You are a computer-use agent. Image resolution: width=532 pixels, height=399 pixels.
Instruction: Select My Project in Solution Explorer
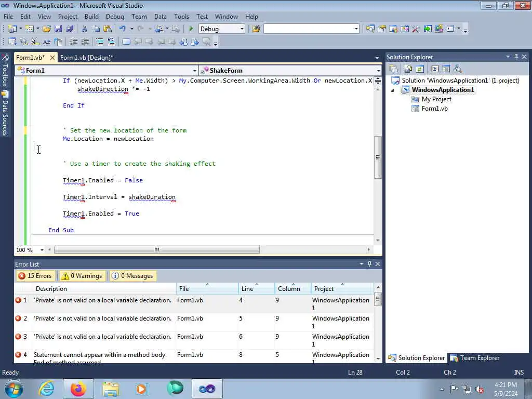pos(436,99)
